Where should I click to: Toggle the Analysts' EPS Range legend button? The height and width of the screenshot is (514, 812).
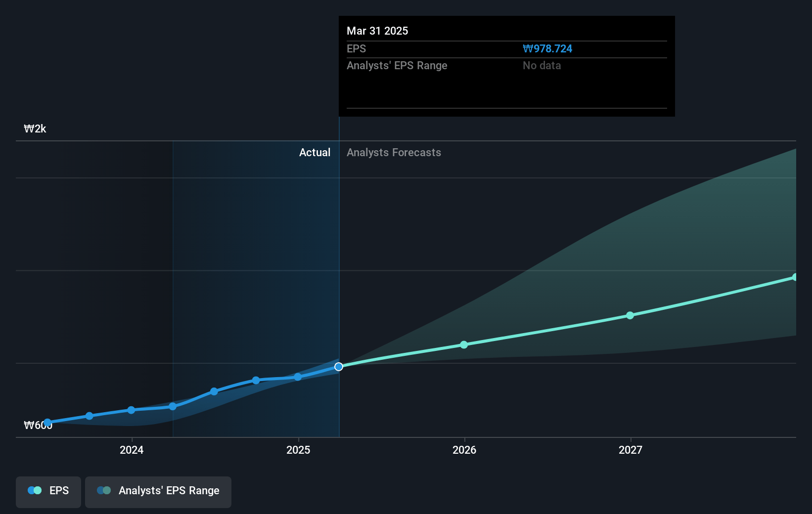click(x=158, y=492)
